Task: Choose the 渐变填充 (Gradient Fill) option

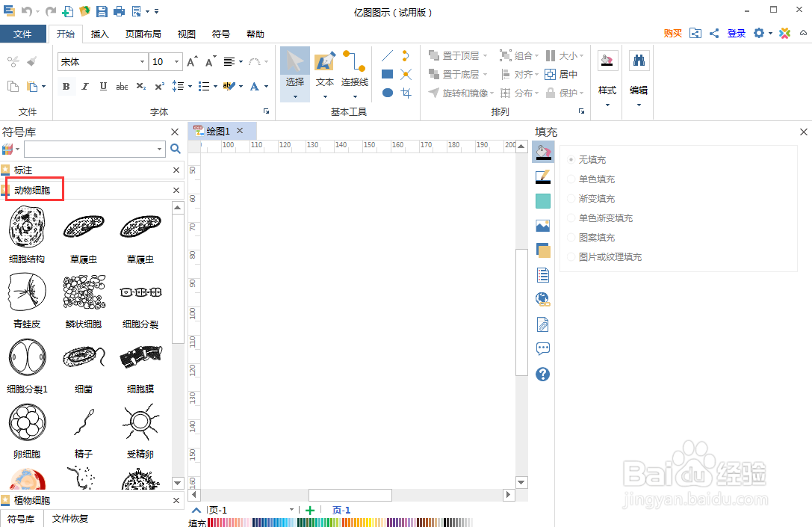Action: tap(572, 198)
